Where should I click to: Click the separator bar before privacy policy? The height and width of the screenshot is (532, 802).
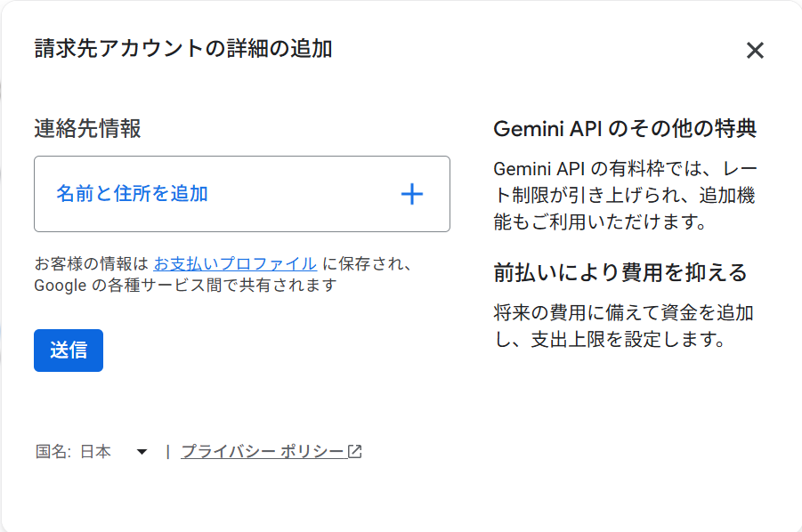tap(167, 452)
